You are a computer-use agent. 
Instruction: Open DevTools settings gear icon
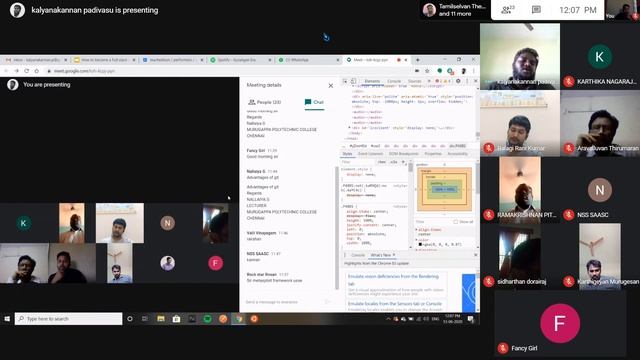pyautogui.click(x=458, y=81)
